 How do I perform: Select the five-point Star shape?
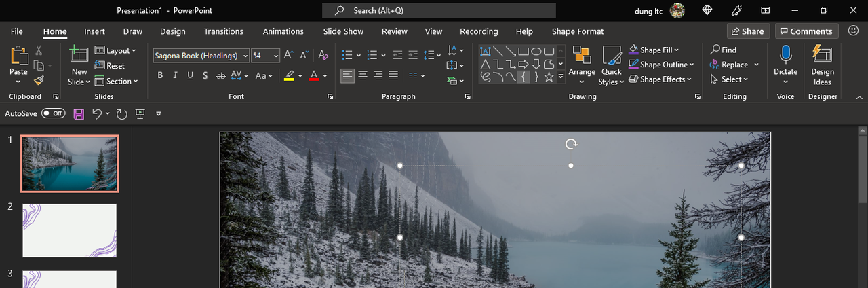[549, 77]
